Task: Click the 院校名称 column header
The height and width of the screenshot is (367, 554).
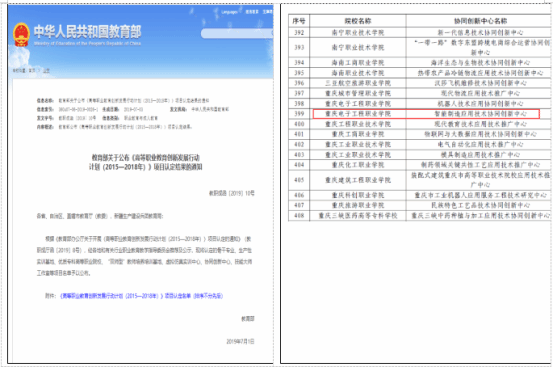Action: pyautogui.click(x=358, y=21)
